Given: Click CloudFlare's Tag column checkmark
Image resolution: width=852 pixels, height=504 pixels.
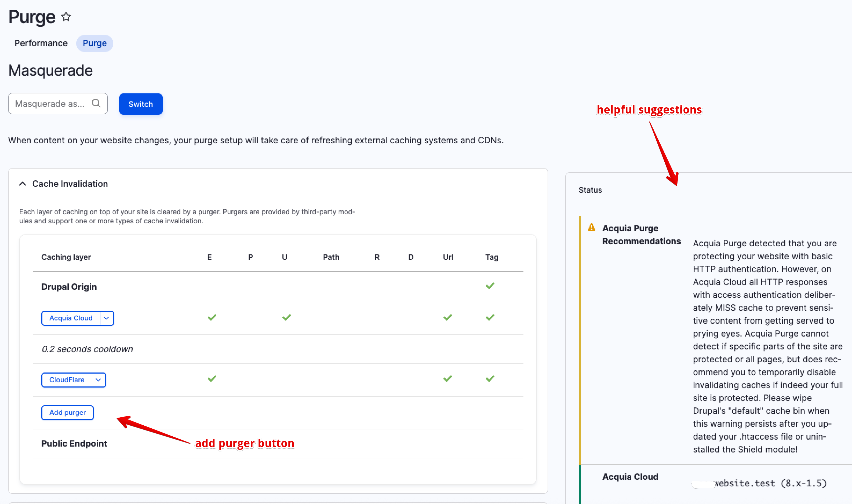Looking at the screenshot, I should coord(490,379).
